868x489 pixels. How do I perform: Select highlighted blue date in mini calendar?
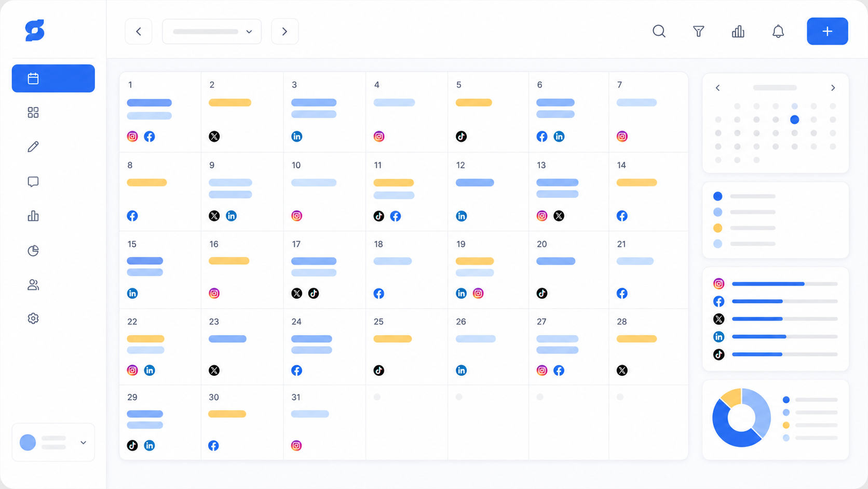click(x=794, y=120)
